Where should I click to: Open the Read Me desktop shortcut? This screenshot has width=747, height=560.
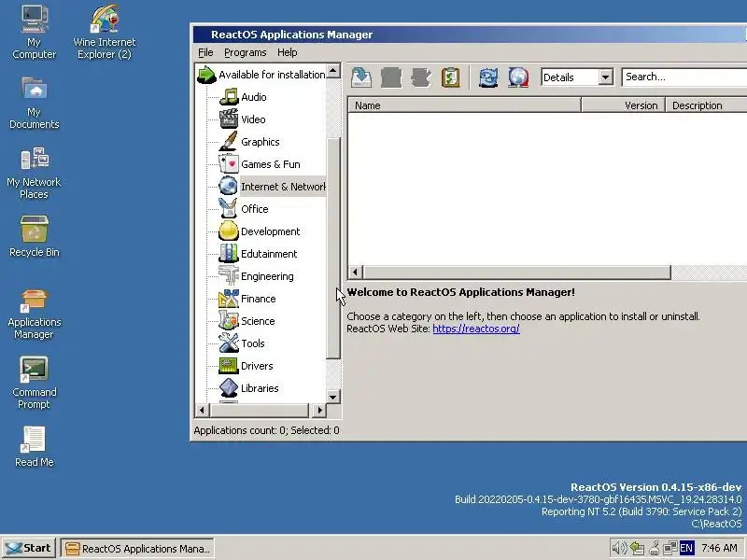(x=35, y=447)
